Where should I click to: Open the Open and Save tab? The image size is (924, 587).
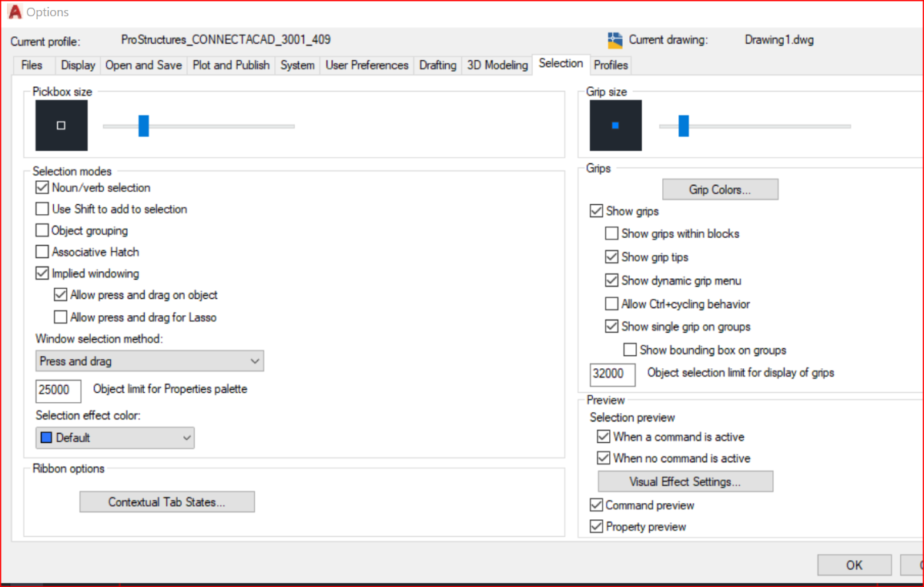(144, 65)
